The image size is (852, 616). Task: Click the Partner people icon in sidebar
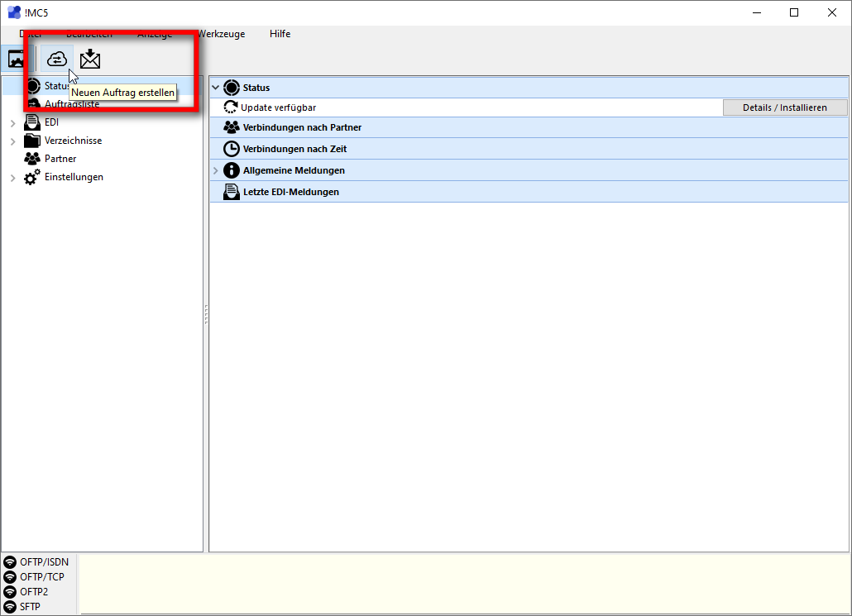(x=32, y=159)
